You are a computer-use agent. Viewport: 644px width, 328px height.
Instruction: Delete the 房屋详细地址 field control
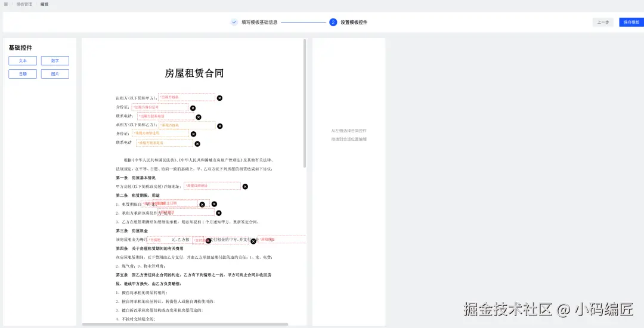(x=245, y=187)
